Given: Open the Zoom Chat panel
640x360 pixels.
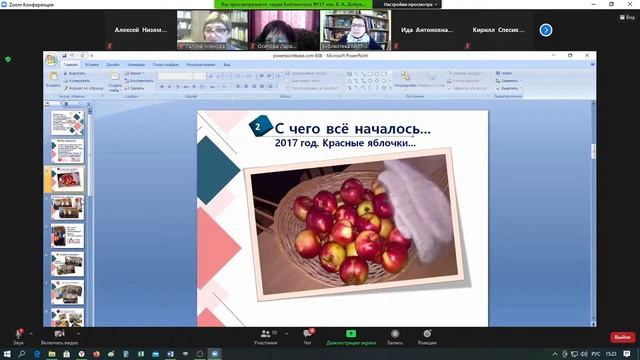Looking at the screenshot, I should [307, 337].
